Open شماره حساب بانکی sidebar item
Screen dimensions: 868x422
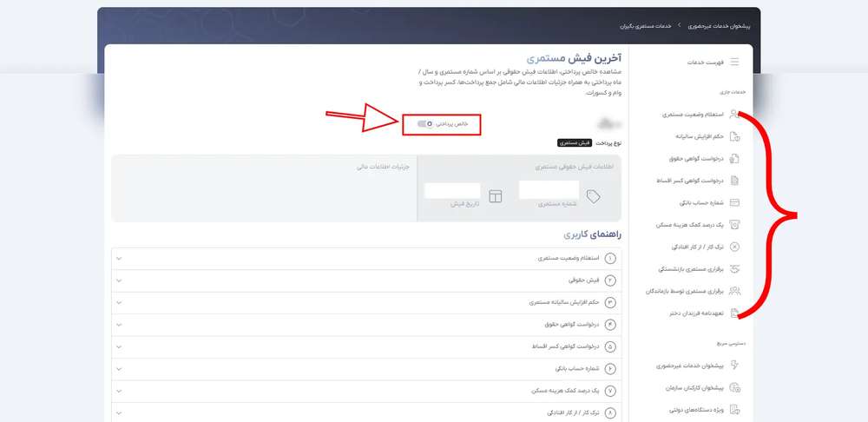[701, 202]
